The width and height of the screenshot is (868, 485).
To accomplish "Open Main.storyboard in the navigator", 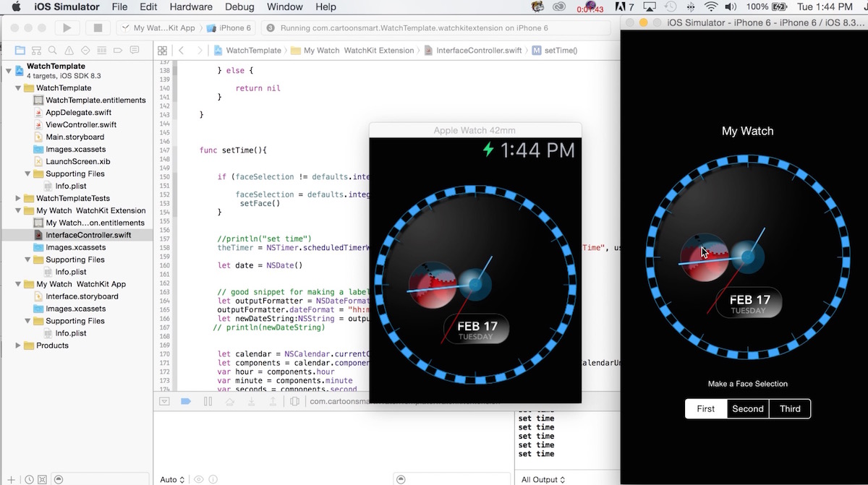I will coord(75,137).
